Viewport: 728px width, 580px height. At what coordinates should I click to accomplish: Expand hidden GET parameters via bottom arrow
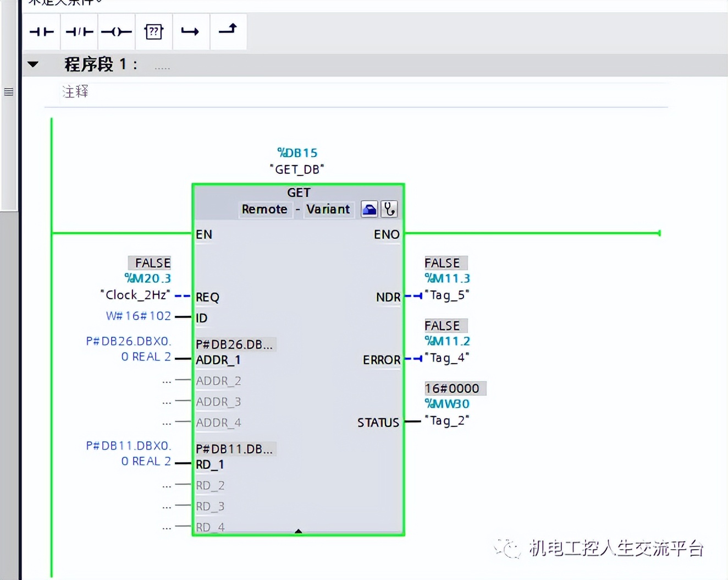point(298,532)
